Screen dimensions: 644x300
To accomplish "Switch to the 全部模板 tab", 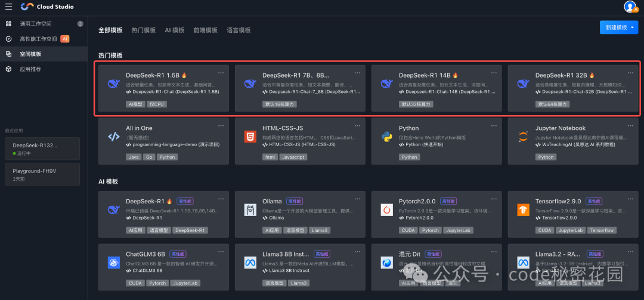I will click(x=110, y=30).
